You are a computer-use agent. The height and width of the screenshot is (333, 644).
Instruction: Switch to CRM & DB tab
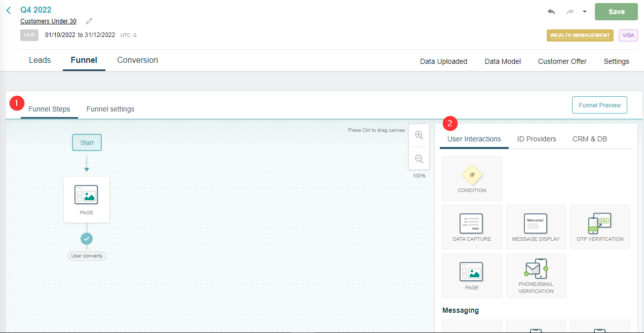pyautogui.click(x=590, y=139)
